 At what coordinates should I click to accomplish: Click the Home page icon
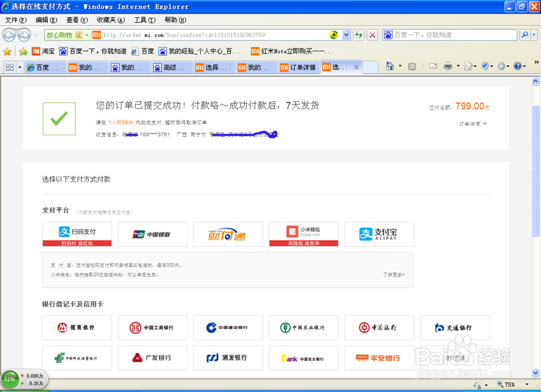390,66
